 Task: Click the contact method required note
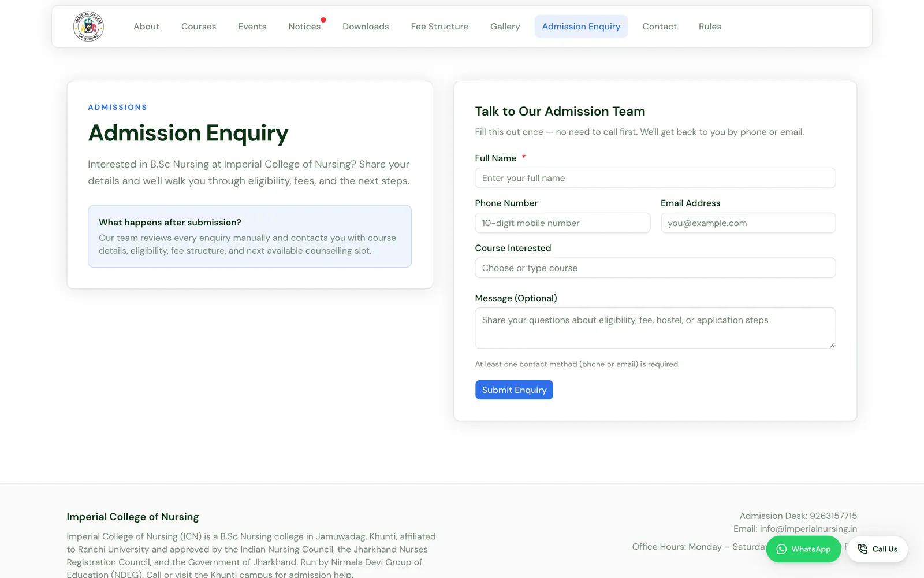pyautogui.click(x=577, y=364)
